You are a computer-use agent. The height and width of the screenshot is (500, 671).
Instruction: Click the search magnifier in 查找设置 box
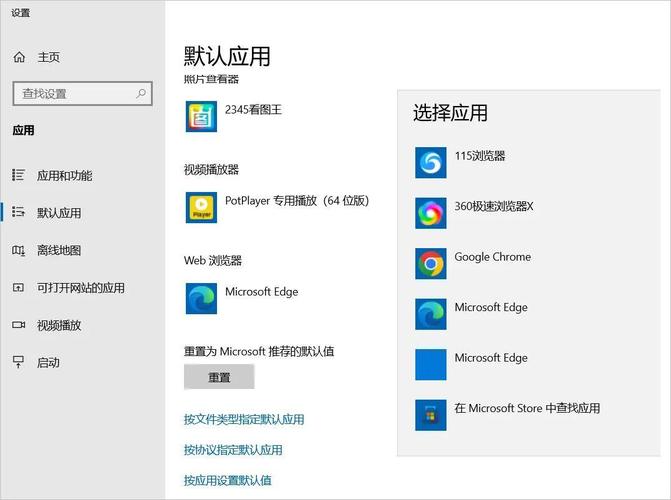[141, 93]
